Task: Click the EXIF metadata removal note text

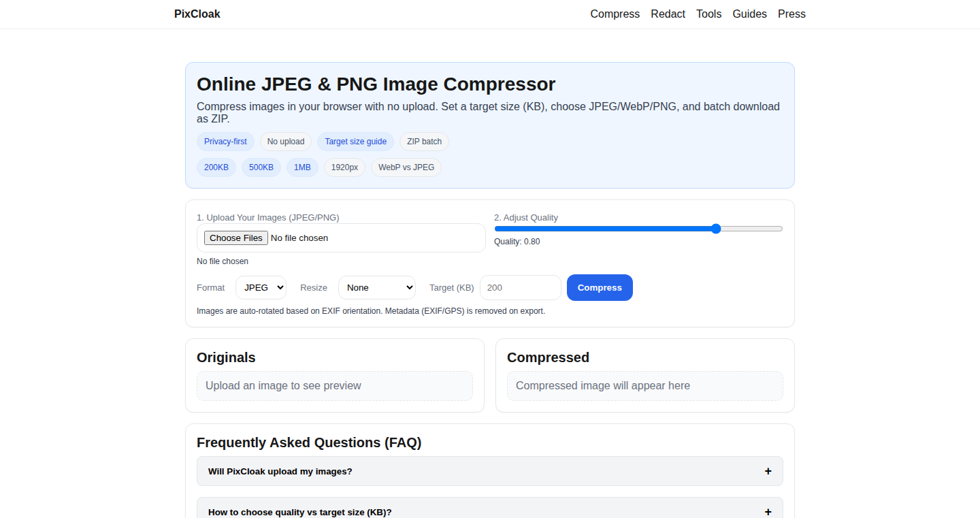Action: (x=371, y=311)
